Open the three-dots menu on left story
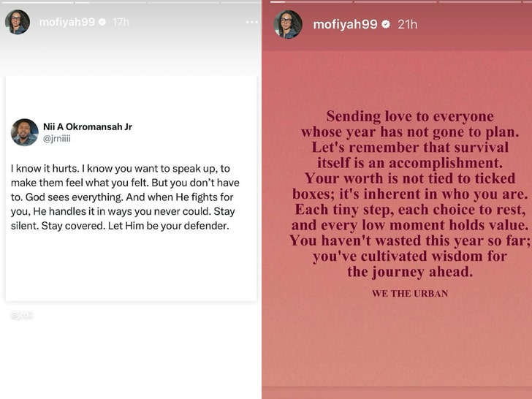The image size is (532, 399). click(x=251, y=23)
